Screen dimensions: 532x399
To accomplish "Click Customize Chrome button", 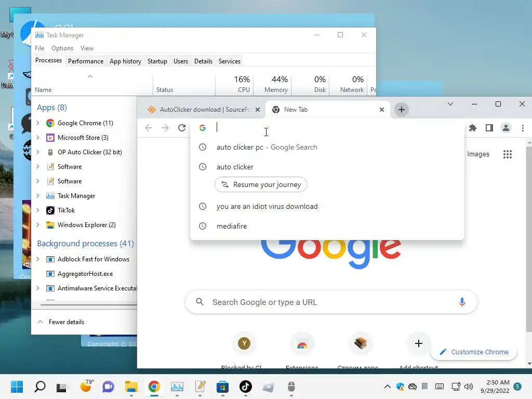I will (x=474, y=352).
